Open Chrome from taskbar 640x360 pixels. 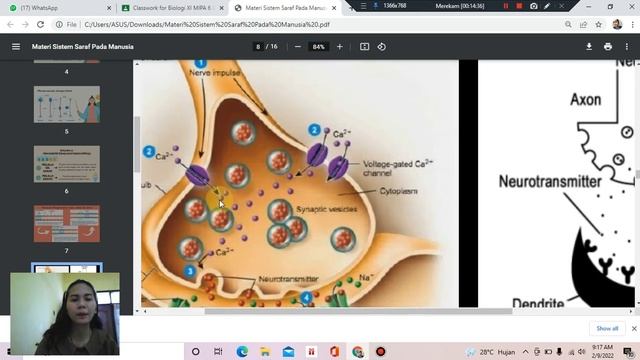coord(358,351)
